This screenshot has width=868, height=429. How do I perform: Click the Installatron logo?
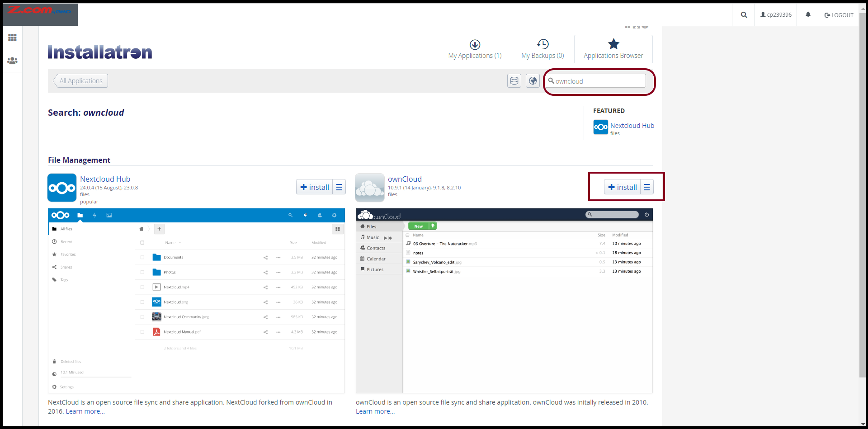100,52
